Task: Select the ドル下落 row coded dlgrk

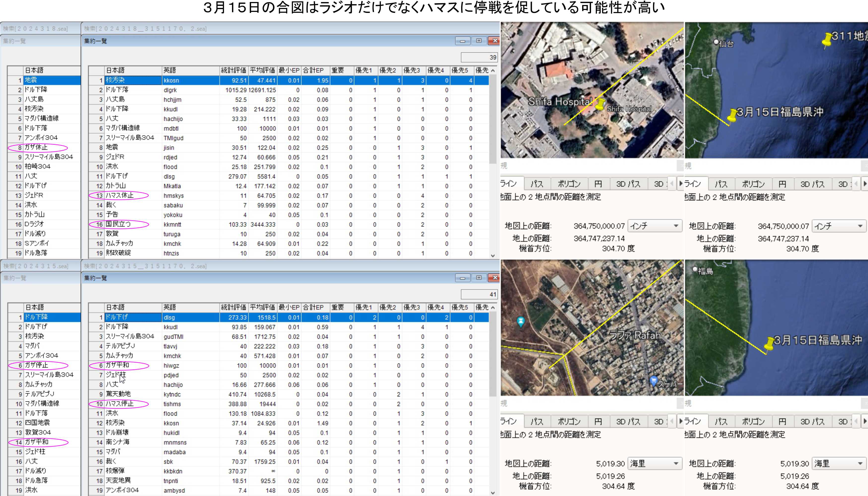Action: 289,90
